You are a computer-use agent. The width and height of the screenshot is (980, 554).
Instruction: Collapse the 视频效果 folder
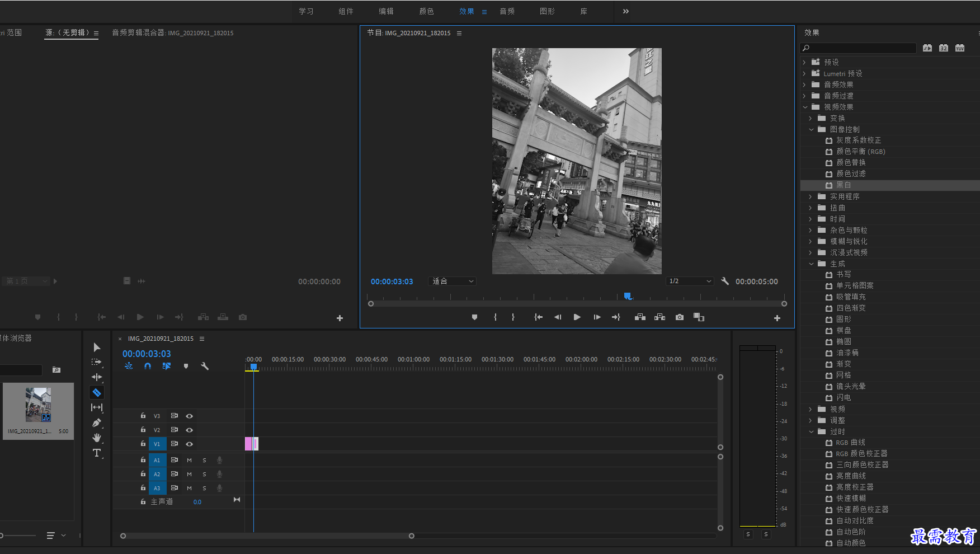point(805,107)
